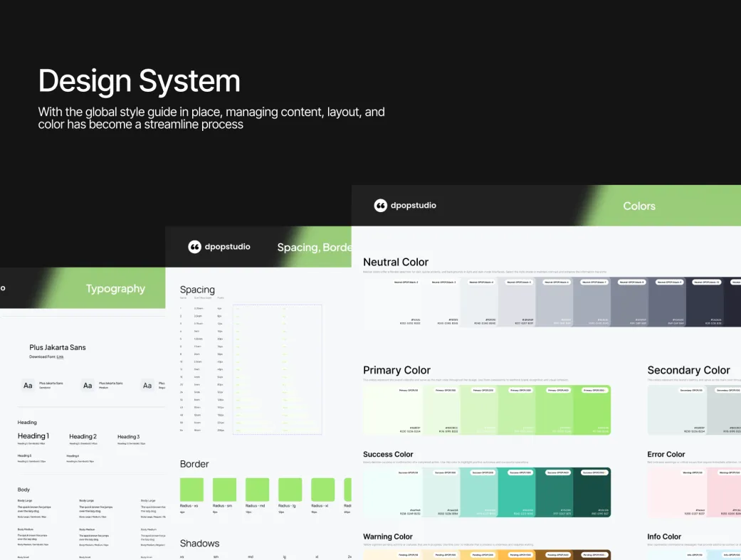
Task: Pick the Radius - xs green square
Action: [x=192, y=490]
